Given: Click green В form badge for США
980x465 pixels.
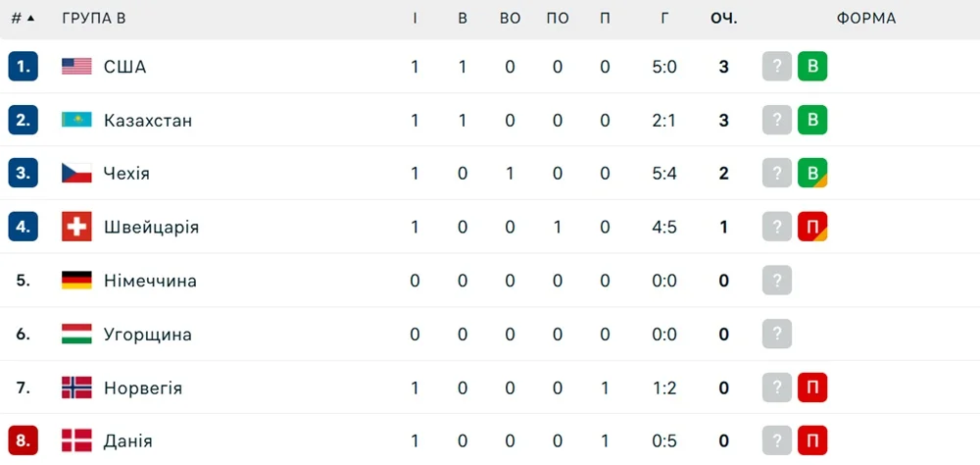Looking at the screenshot, I should (x=812, y=67).
